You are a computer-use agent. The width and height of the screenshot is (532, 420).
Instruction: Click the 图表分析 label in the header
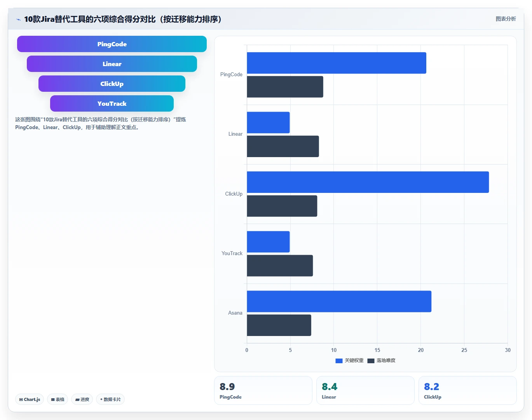point(506,19)
